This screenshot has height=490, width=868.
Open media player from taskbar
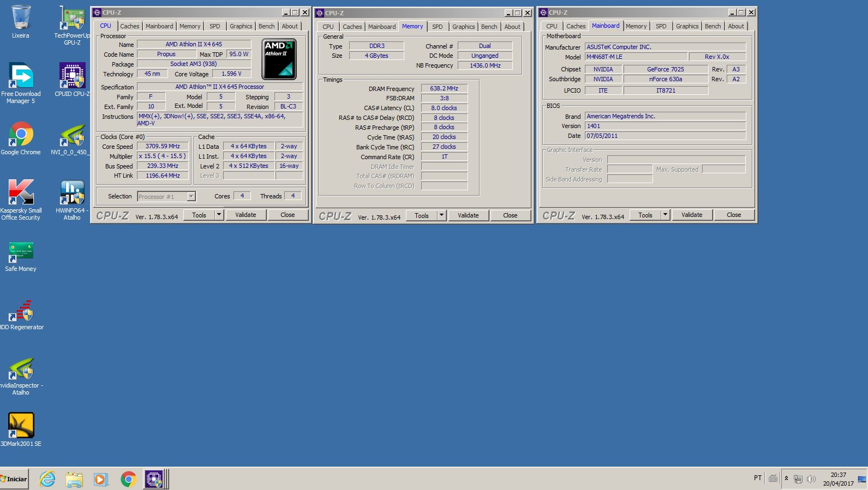tap(100, 479)
